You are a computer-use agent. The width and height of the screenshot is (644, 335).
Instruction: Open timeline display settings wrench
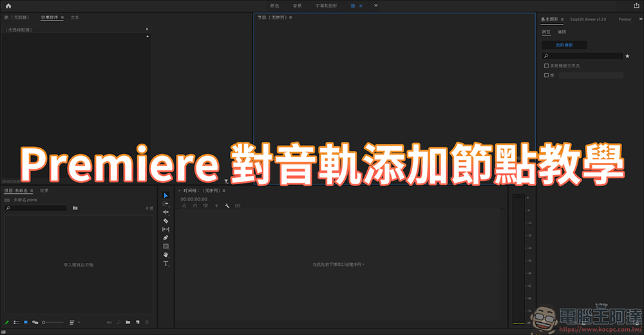point(227,206)
